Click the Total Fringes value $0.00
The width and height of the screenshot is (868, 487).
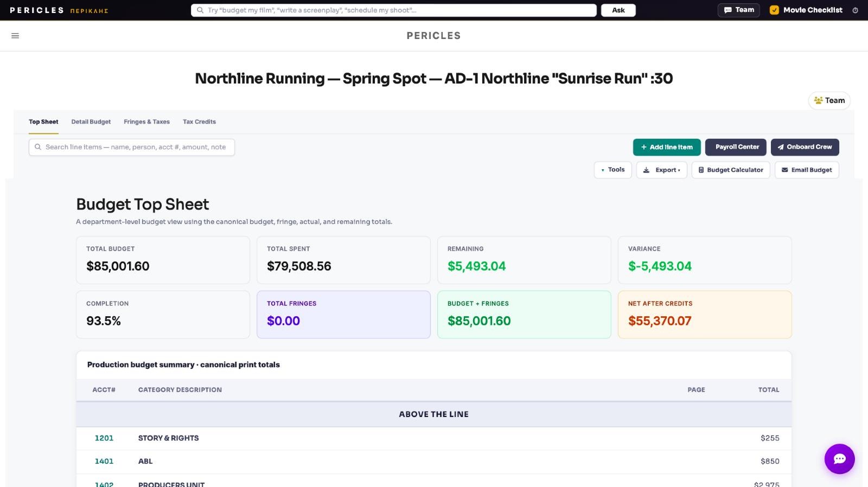click(x=283, y=321)
